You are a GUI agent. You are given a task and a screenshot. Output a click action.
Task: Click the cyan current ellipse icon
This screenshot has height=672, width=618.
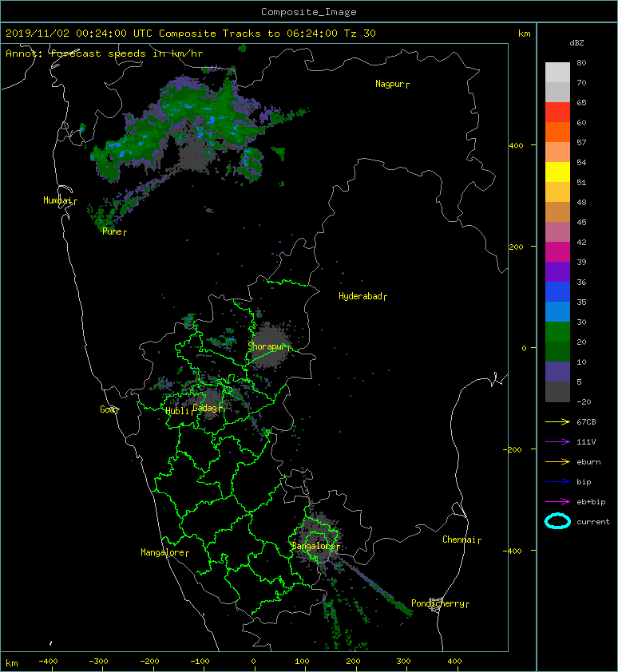(x=557, y=521)
